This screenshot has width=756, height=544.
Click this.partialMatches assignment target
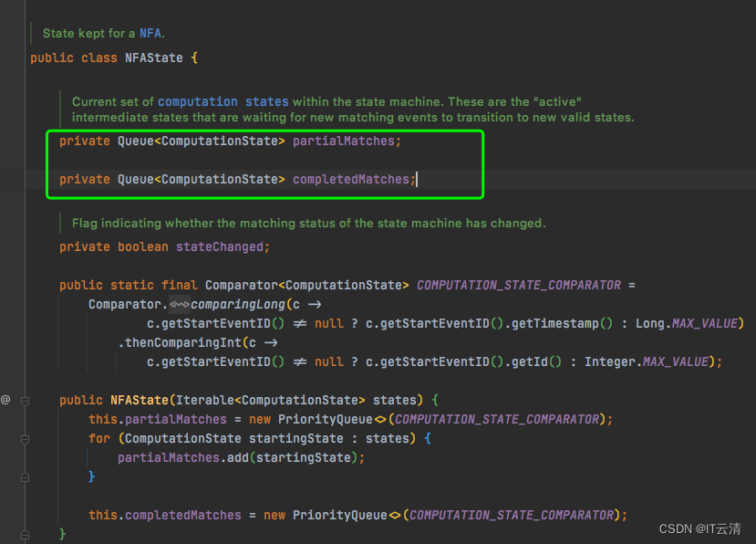(x=158, y=420)
